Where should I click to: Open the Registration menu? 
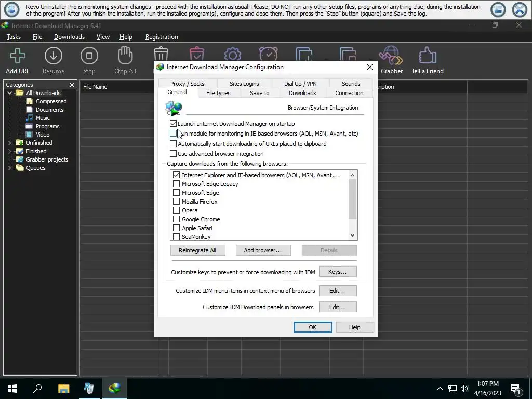click(162, 37)
